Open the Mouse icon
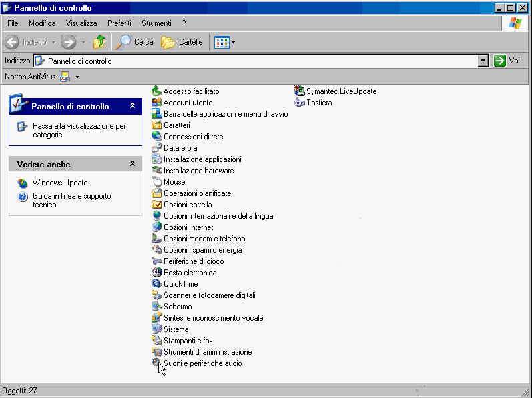The image size is (532, 398). coord(156,182)
